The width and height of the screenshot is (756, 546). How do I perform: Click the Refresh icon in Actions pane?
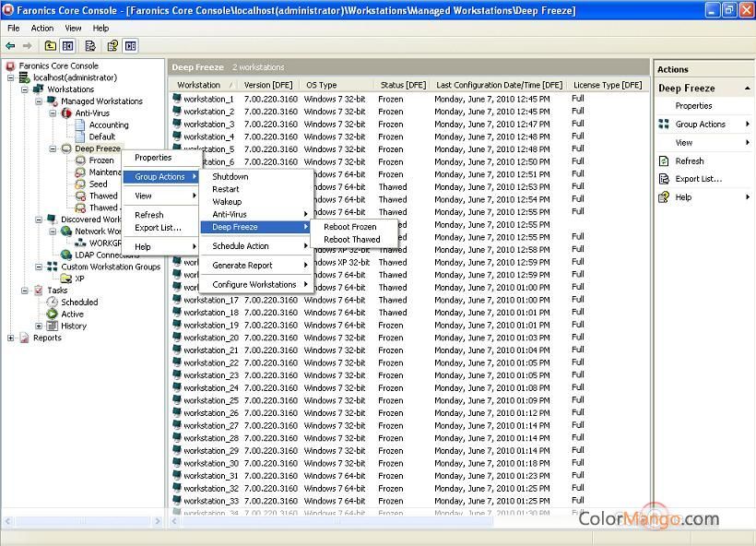(664, 161)
